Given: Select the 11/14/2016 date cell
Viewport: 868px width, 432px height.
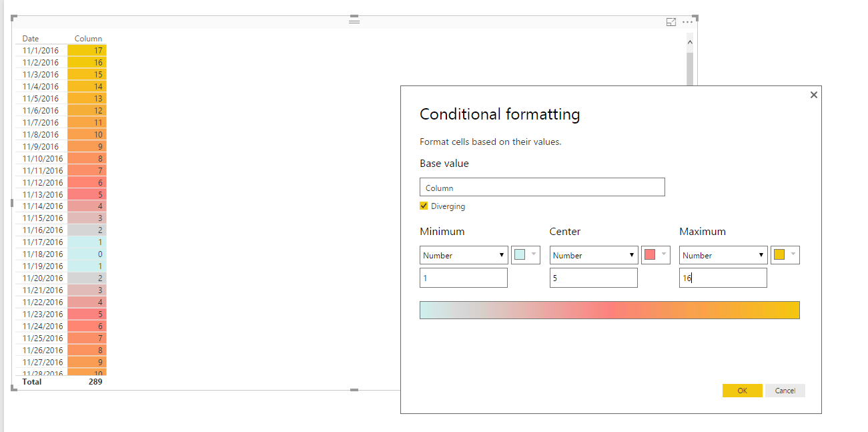Looking at the screenshot, I should [x=43, y=206].
